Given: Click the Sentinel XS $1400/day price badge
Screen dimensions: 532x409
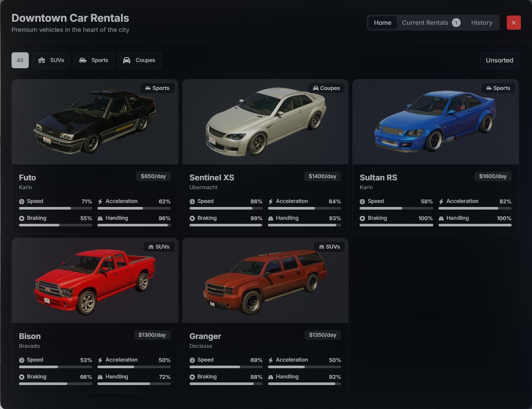Looking at the screenshot, I should pos(322,176).
